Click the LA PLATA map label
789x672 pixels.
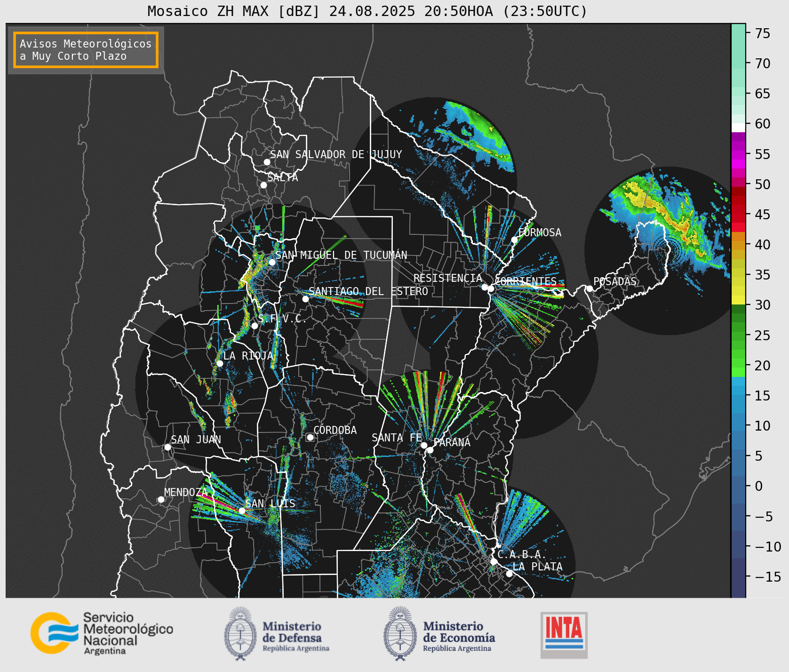tap(537, 567)
